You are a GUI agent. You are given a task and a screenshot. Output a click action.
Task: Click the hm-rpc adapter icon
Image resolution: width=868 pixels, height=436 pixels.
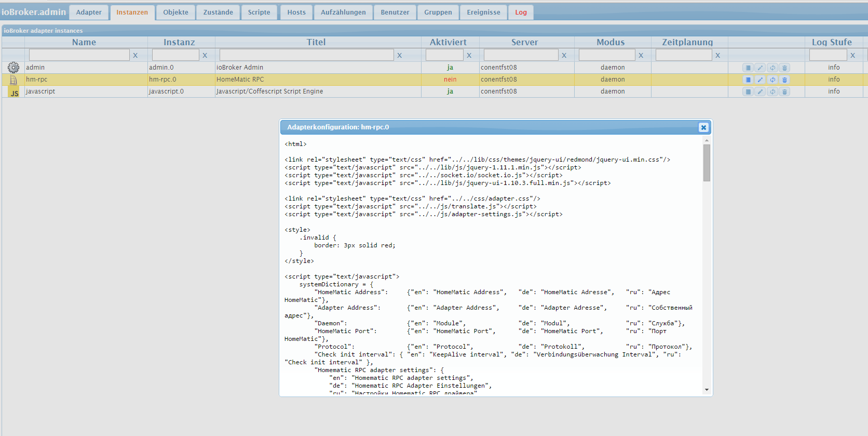pyautogui.click(x=13, y=80)
